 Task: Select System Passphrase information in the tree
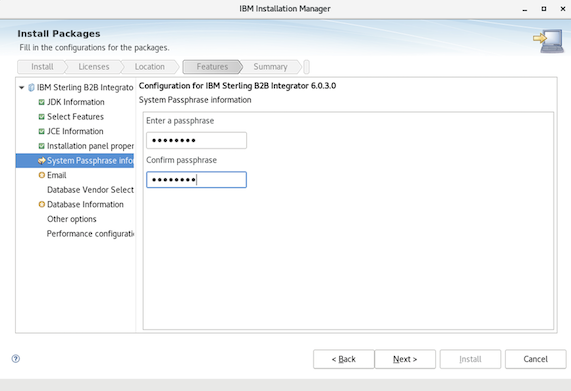tap(75, 161)
